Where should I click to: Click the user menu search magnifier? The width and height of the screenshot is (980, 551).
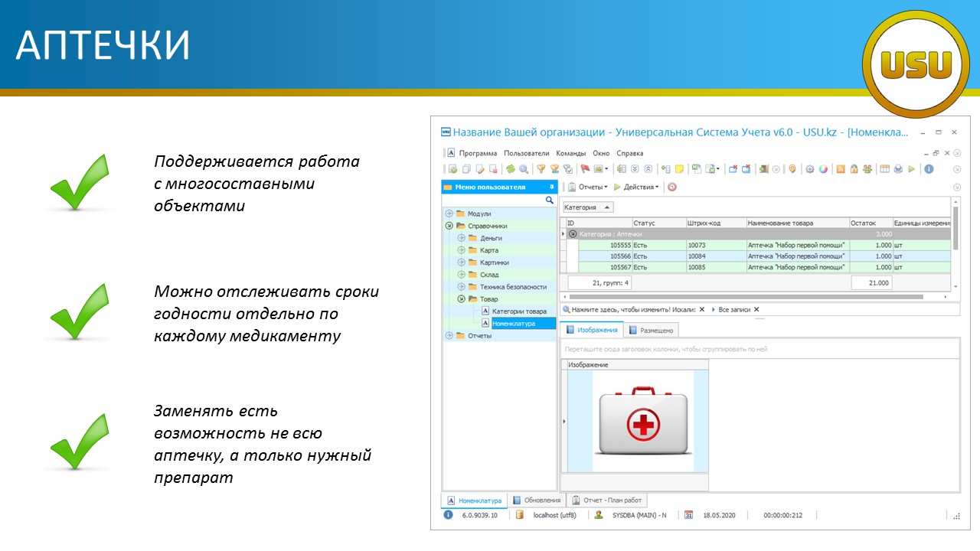[x=549, y=200]
